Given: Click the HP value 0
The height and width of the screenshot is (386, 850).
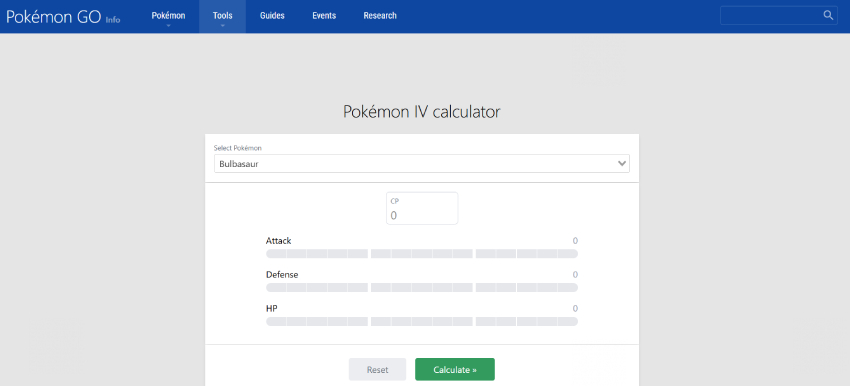Looking at the screenshot, I should pyautogui.click(x=575, y=308).
